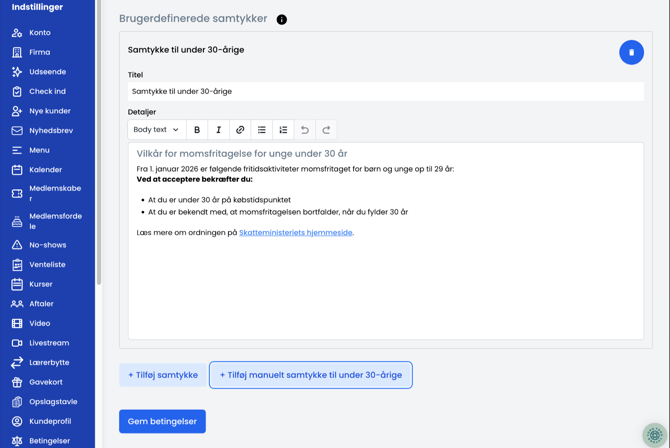Screen dimensions: 670x448
Task: Insert a link via toolbar icon
Action: coord(240,130)
